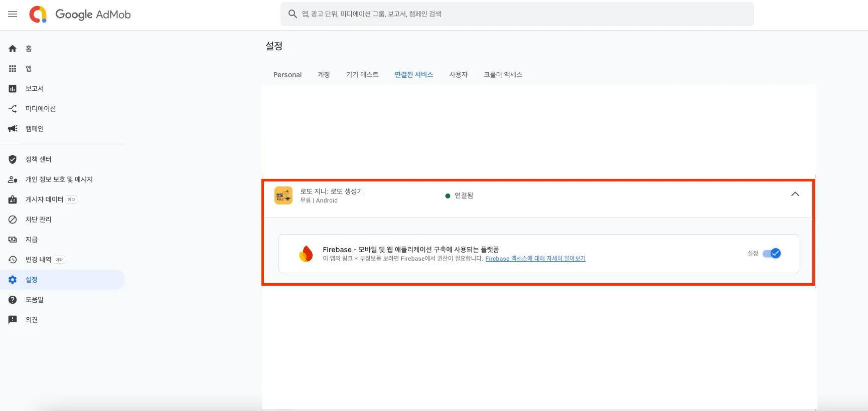The height and width of the screenshot is (411, 868).
Task: Click the publisher data icon
Action: [x=13, y=199]
